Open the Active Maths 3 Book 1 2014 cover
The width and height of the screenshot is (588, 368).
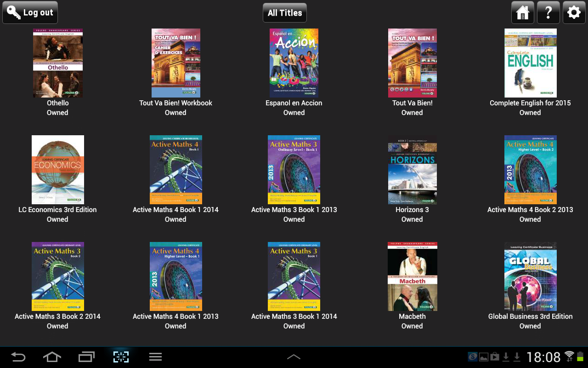point(294,276)
